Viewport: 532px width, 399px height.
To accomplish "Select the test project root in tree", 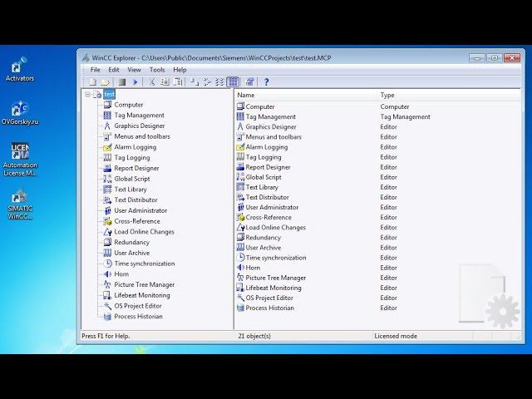I will [x=109, y=94].
